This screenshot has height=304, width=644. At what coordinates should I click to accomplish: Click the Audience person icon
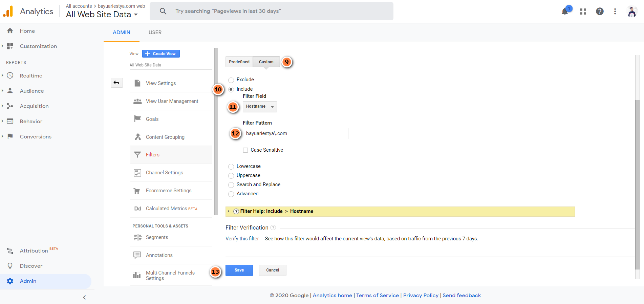pos(10,91)
